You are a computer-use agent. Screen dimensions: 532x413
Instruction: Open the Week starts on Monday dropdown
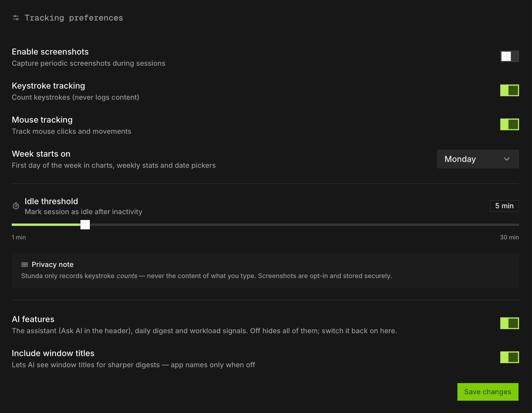click(478, 159)
